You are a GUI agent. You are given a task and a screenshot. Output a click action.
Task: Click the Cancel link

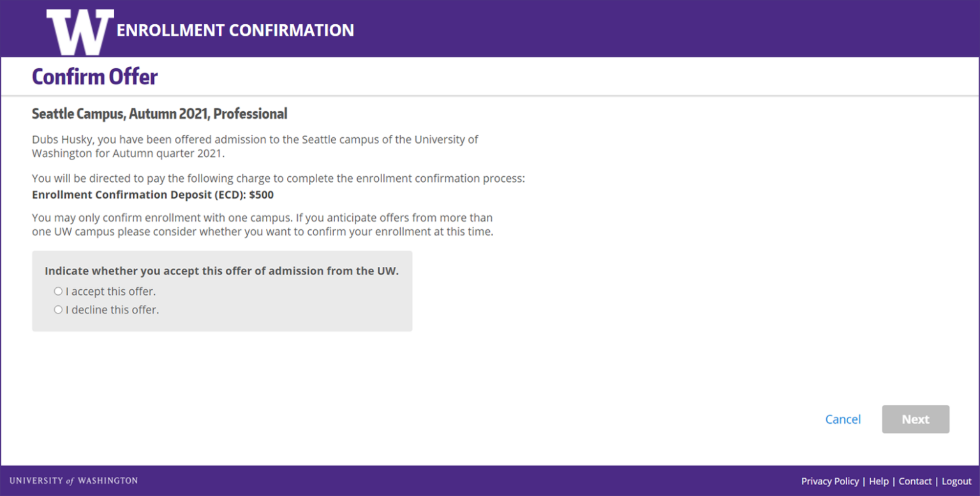[843, 419]
